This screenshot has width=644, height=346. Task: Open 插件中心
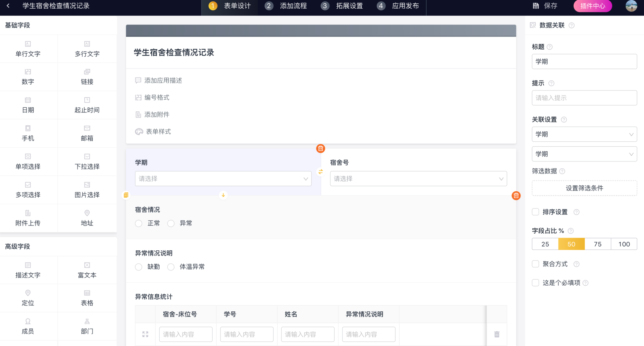pyautogui.click(x=592, y=6)
